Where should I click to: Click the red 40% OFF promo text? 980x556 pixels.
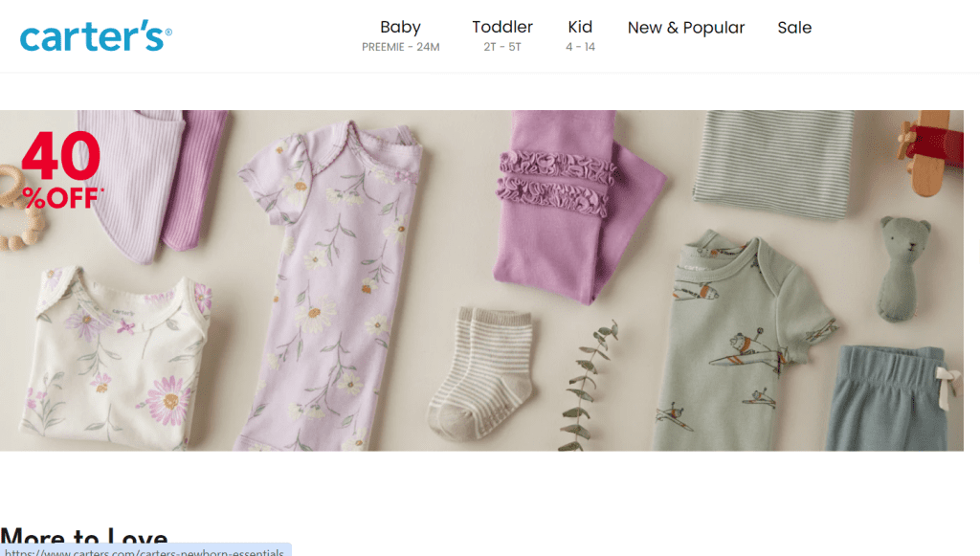click(61, 169)
